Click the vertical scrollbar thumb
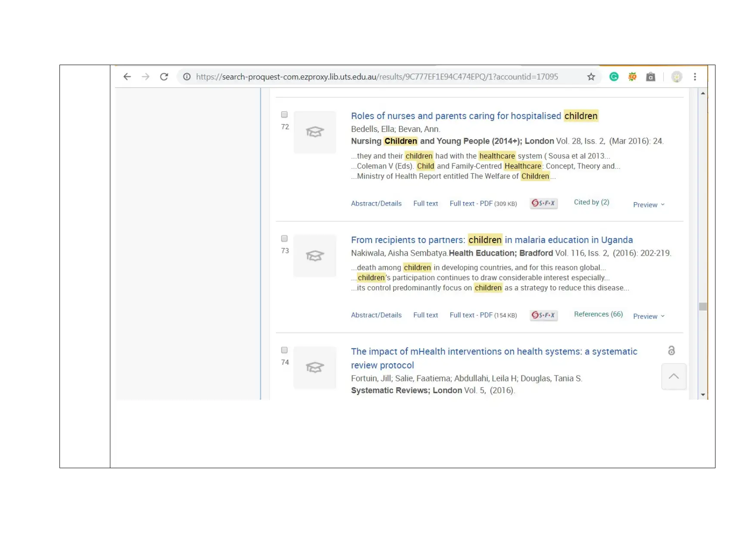 703,307
